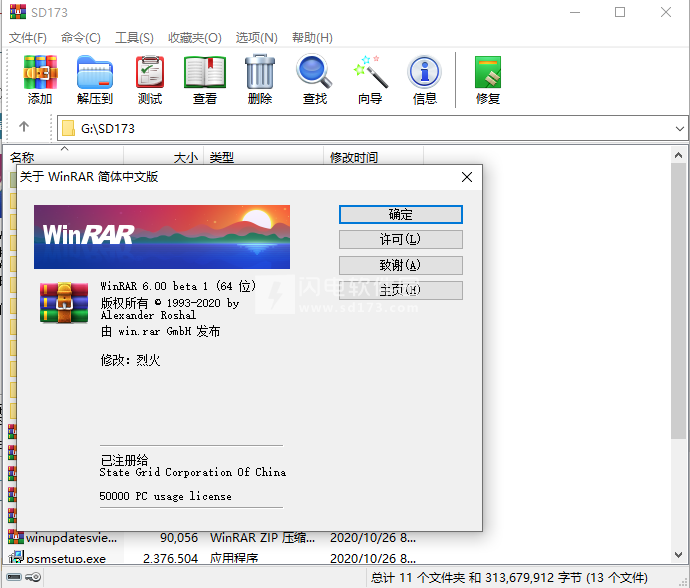The image size is (690, 588).
Task: Launch the Wizard (向导) wand icon
Action: coord(370,80)
